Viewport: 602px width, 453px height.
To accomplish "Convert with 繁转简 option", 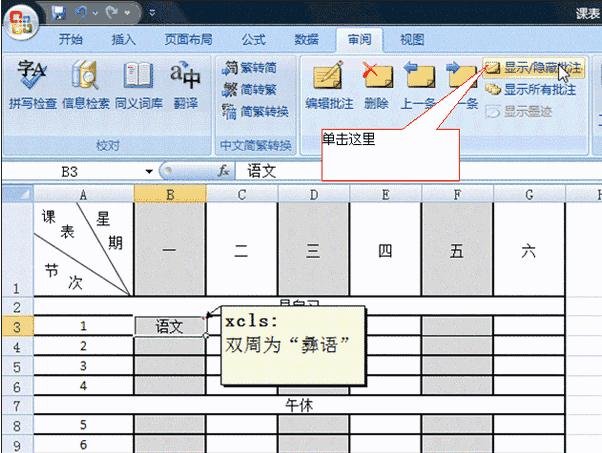I will click(250, 68).
